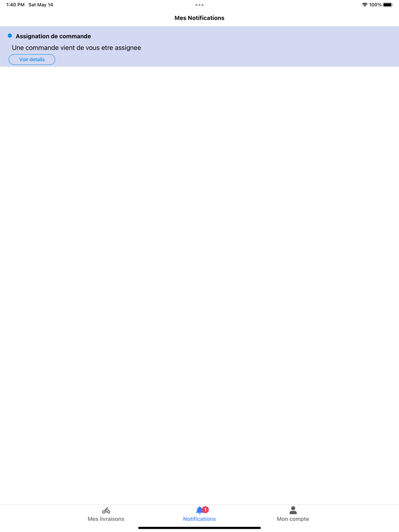399x532 pixels.
Task: Tap the Sat May 14 date
Action: click(41, 5)
